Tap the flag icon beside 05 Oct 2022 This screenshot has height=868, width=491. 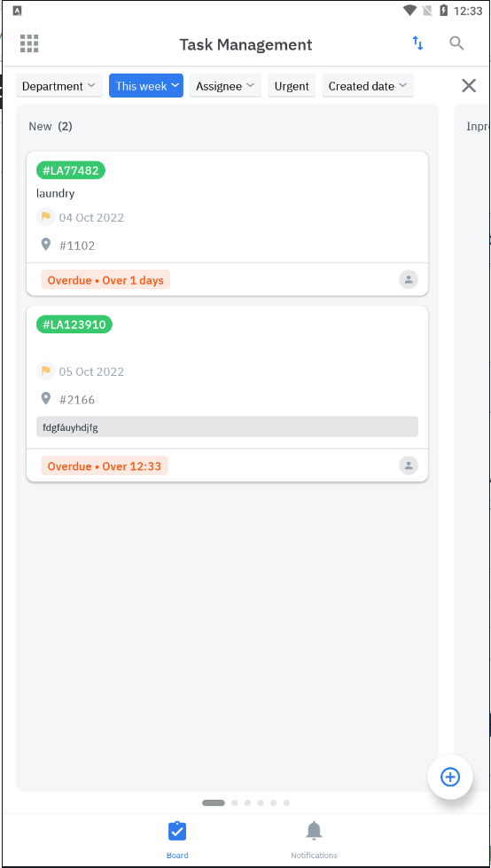coord(46,371)
